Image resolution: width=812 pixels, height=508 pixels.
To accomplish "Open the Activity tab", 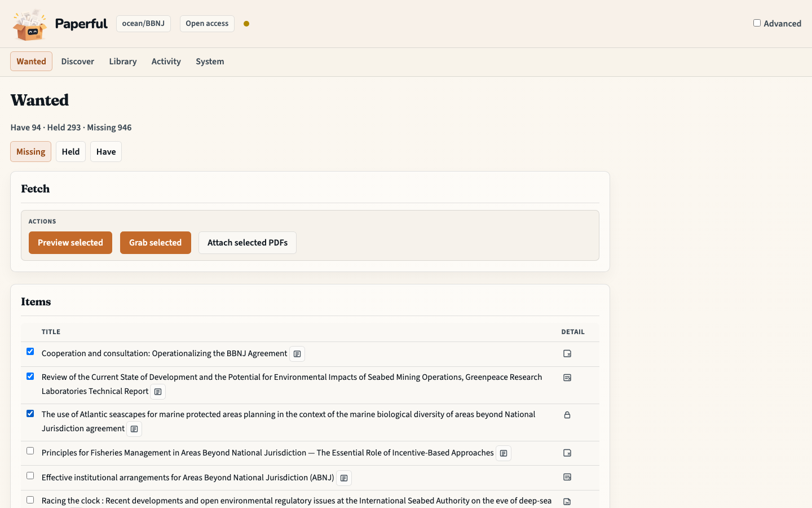I will coord(166,62).
